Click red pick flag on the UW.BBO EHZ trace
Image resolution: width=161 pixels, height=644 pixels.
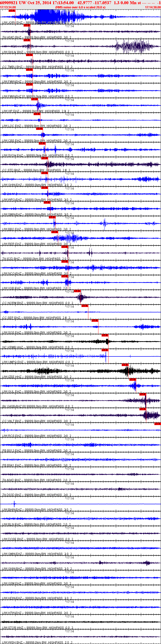pyautogui.click(x=52, y=217)
